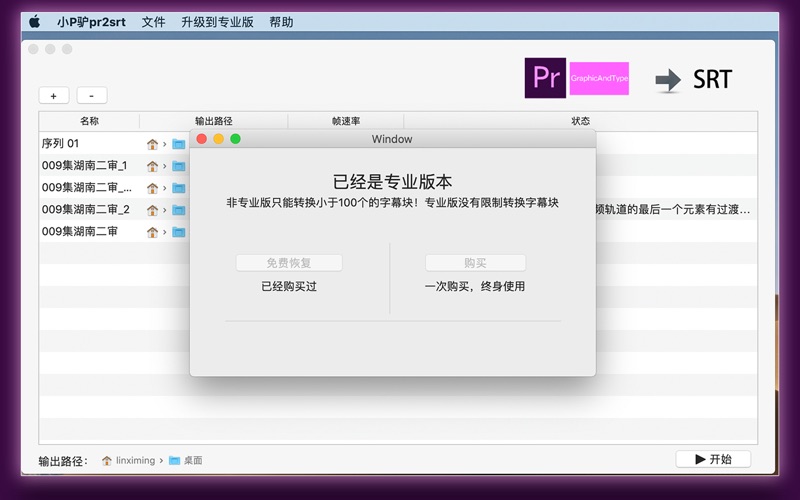Open the 升级到专业版 menu
Viewport: 800px width, 500px height.
(217, 22)
